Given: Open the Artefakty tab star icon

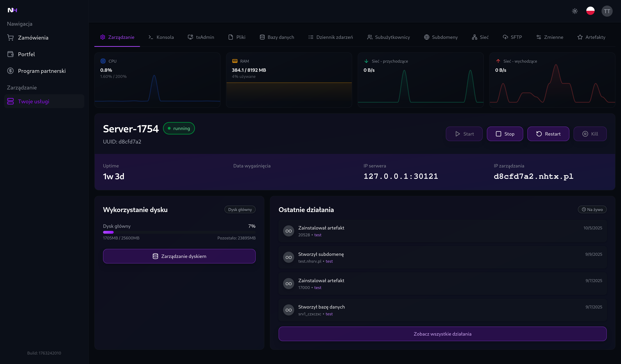Looking at the screenshot, I should coord(580,37).
